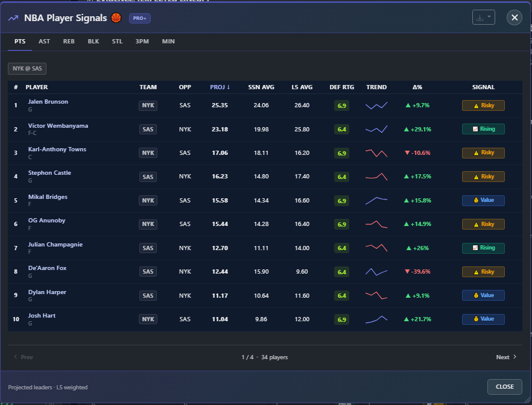Click Jalen Brunson's NYK team badge

pos(148,105)
